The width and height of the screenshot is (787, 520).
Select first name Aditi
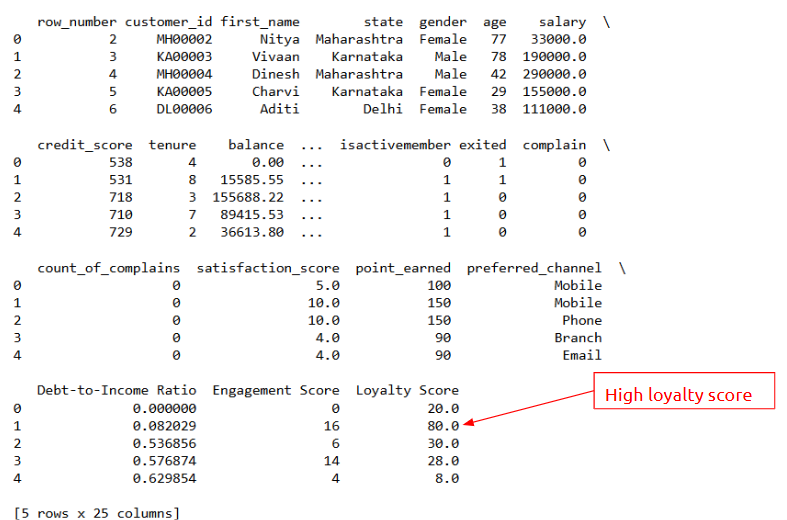click(x=280, y=109)
